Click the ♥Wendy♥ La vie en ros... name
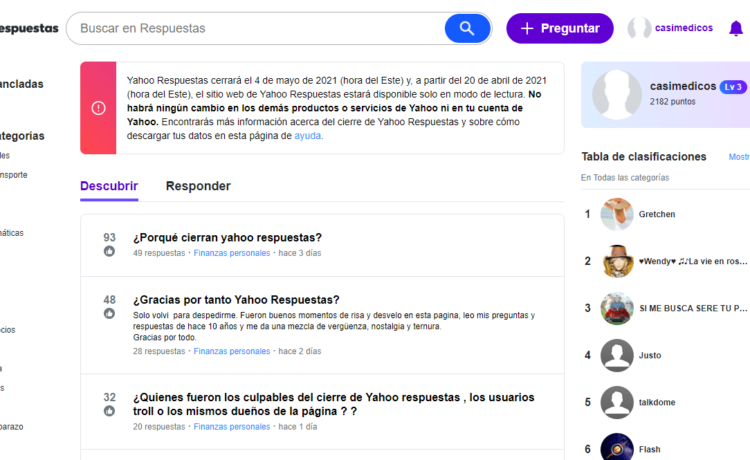 pos(693,261)
